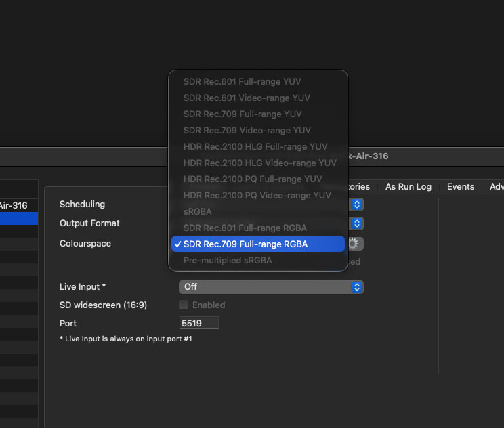
Task: Select HDR Rec.2100 PQ Video-range YUV
Action: (x=257, y=195)
